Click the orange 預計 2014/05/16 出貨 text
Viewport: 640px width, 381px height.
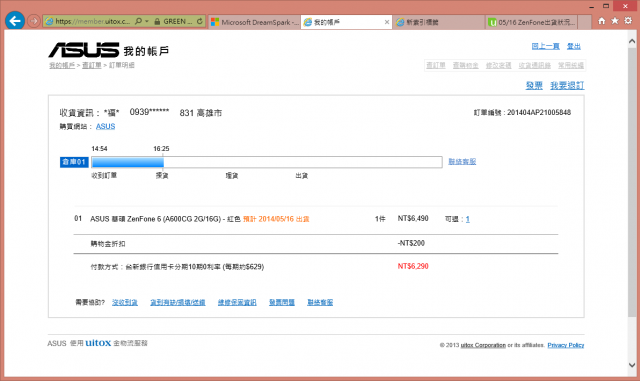276,219
